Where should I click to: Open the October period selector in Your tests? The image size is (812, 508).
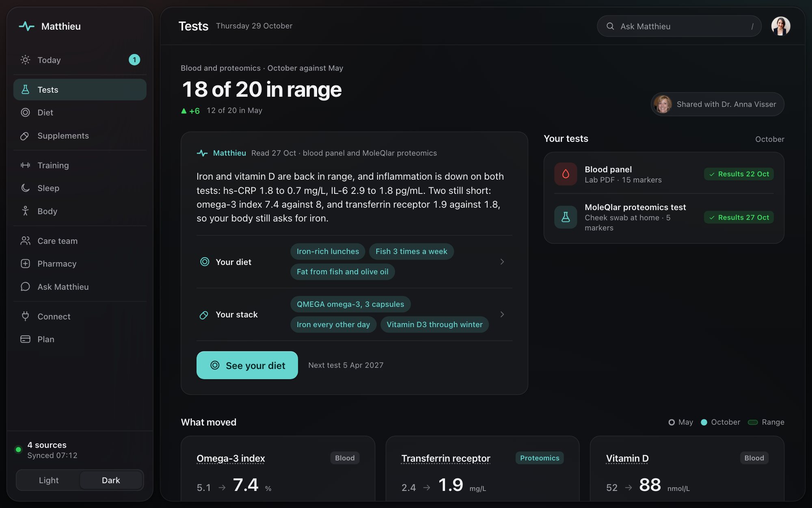[x=769, y=139]
